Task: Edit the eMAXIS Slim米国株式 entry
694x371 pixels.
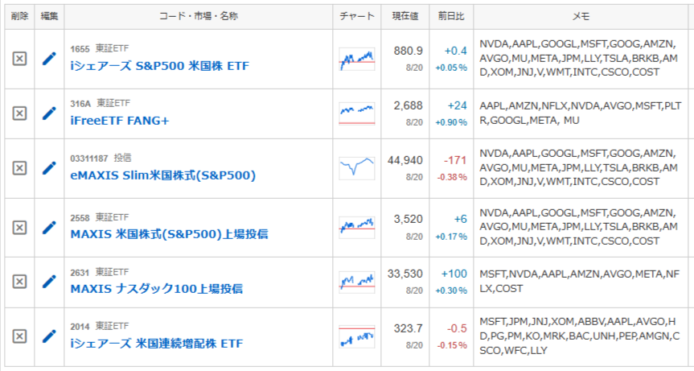Action: (x=49, y=168)
